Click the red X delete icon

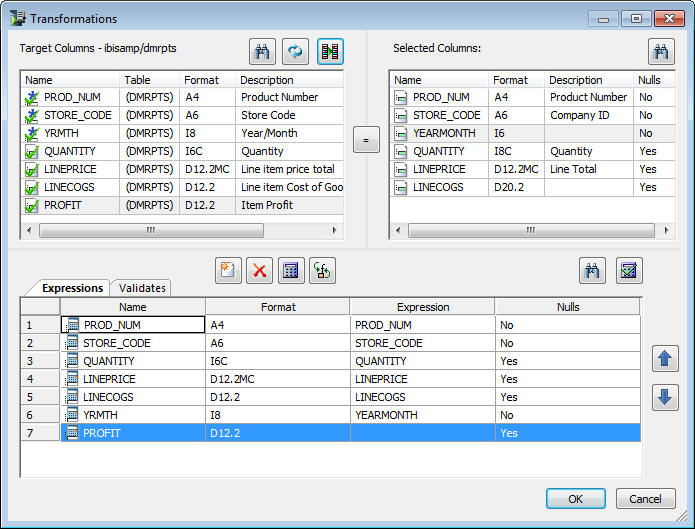point(260,270)
